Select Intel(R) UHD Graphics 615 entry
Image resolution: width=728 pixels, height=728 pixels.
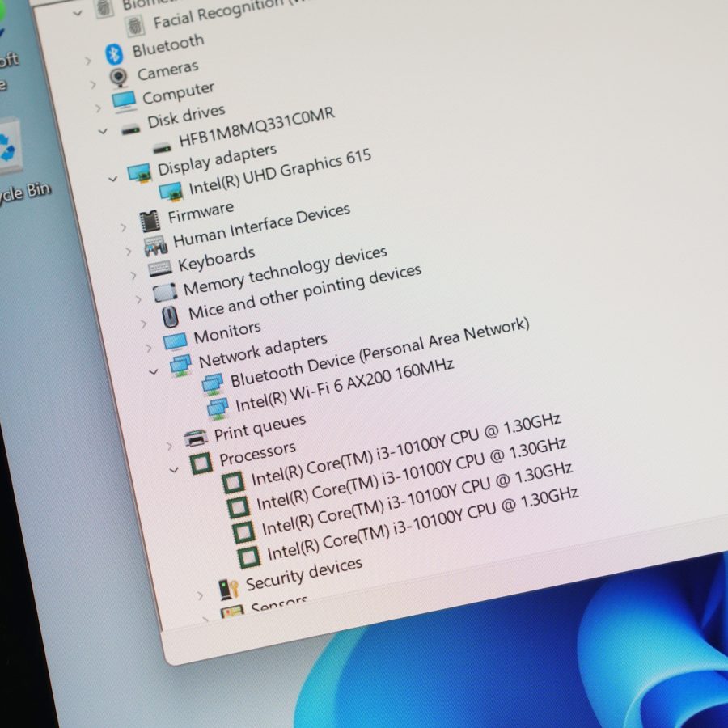[280, 172]
